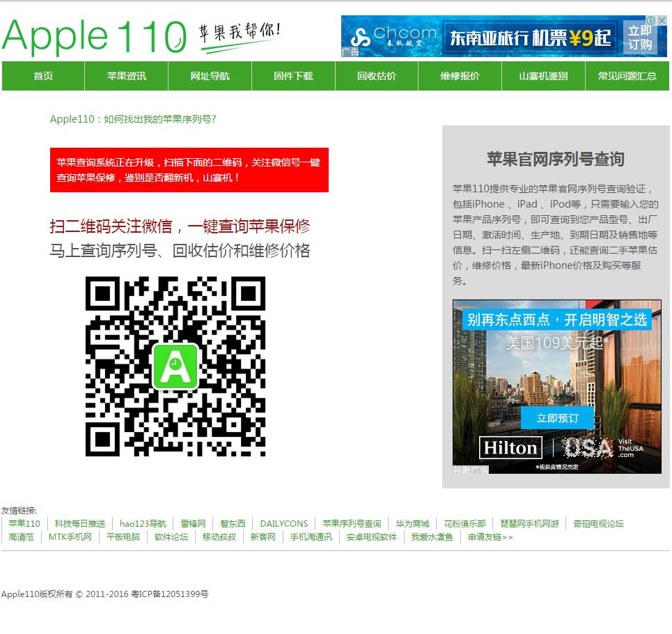Open DAILYCONS link
Image resolution: width=672 pixels, height=634 pixels.
283,524
